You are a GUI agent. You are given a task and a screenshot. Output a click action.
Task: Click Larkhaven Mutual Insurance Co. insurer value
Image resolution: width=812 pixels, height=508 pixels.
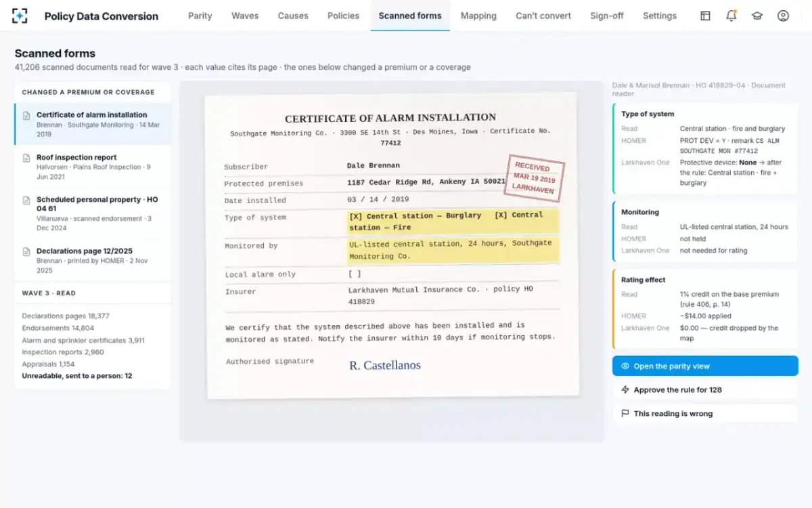[x=441, y=295]
